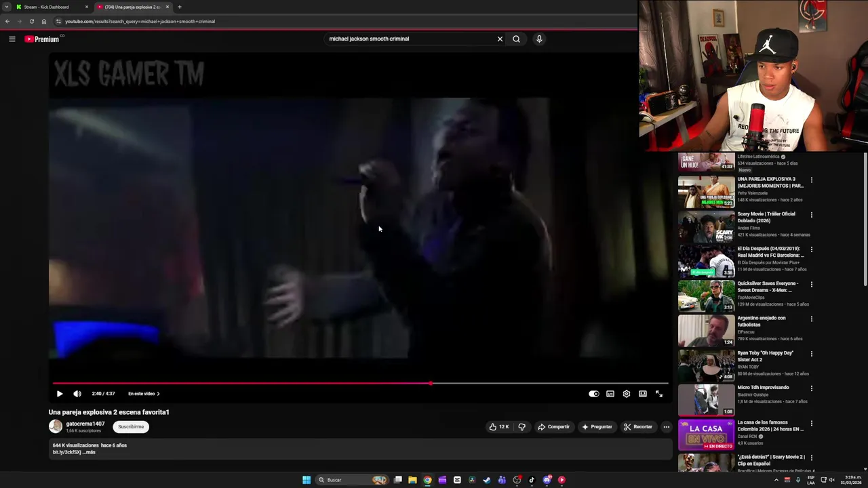Screen dimensions: 868x488
Task: Run search with magnifier icon
Action: pyautogui.click(x=516, y=39)
